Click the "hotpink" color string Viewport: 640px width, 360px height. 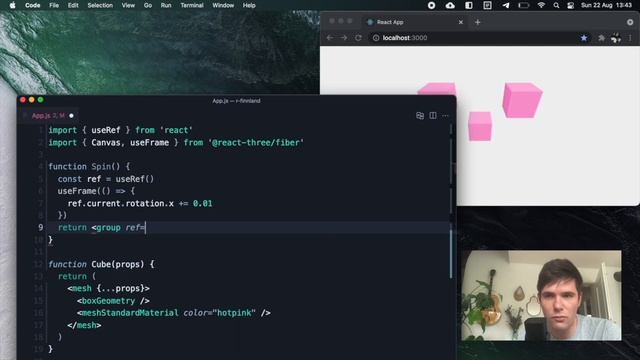click(234, 313)
